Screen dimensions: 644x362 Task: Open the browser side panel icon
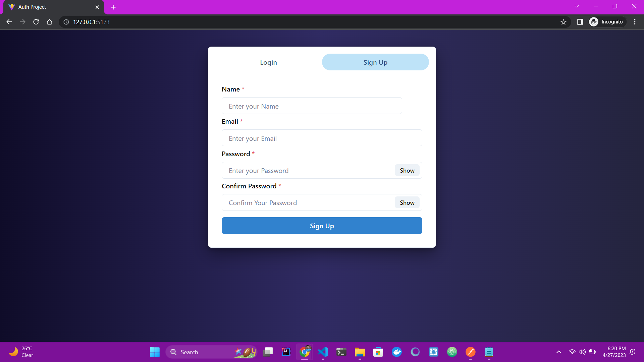(580, 22)
